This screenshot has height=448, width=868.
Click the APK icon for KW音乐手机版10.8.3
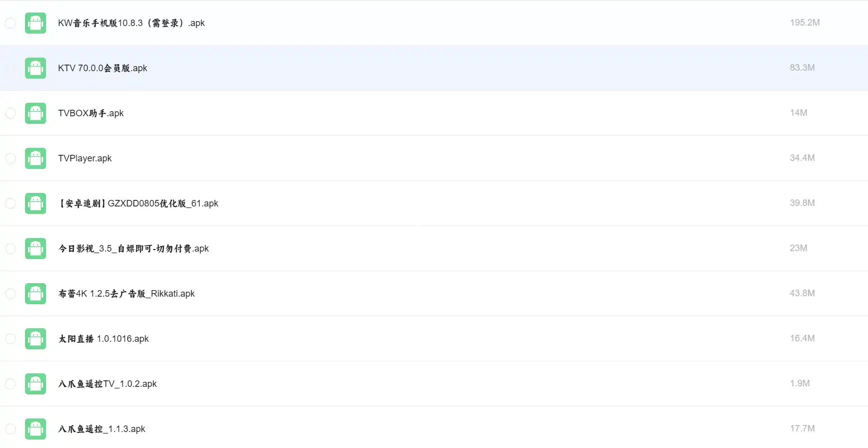36,23
